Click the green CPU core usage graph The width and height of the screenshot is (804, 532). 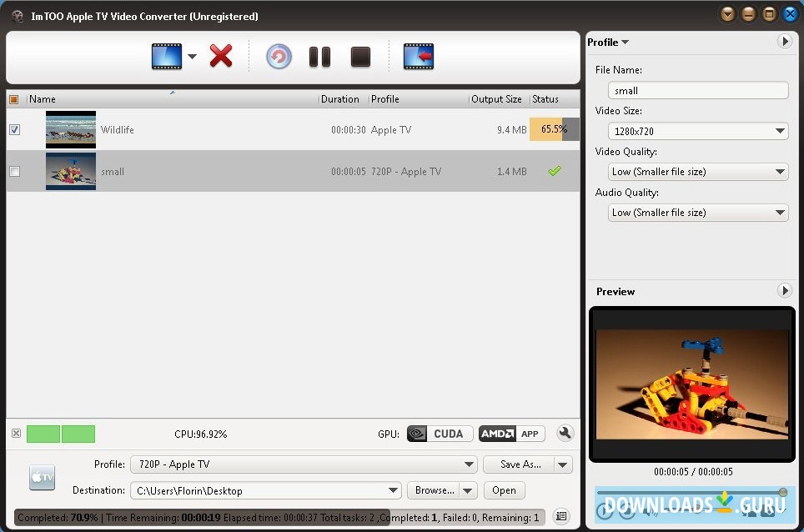pos(61,434)
